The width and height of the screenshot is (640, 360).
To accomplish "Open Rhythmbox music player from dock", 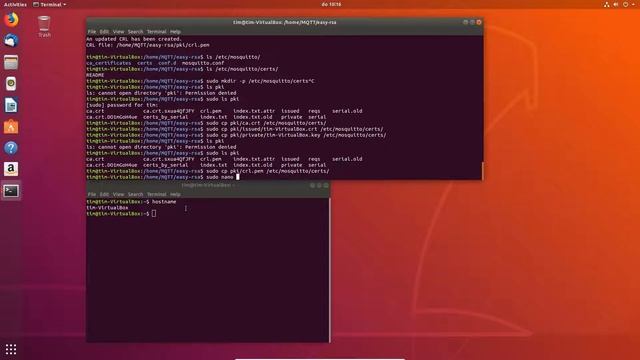I will click(11, 84).
